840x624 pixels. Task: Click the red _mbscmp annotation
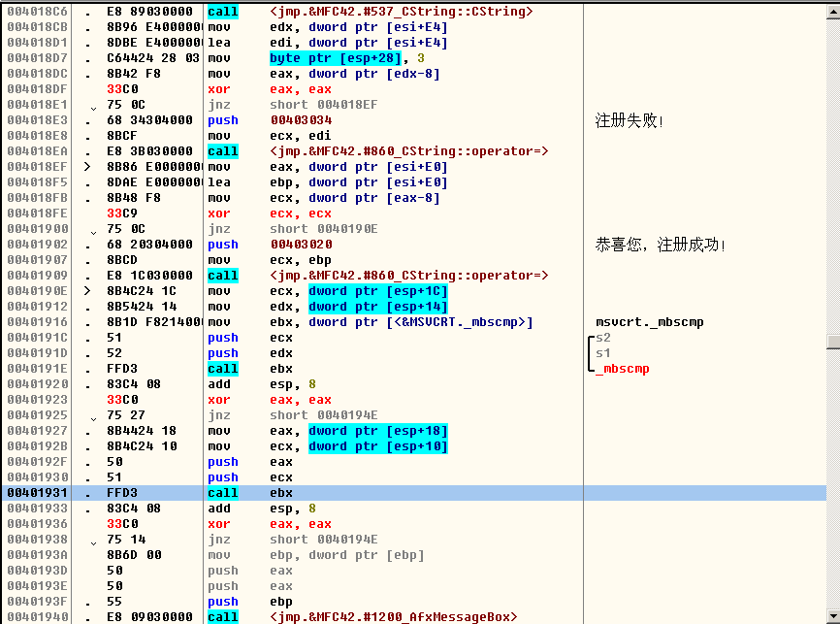pos(621,368)
